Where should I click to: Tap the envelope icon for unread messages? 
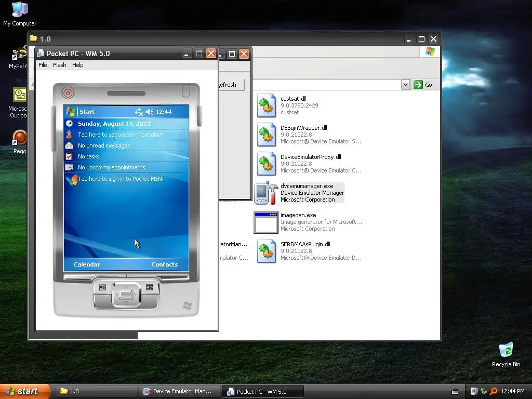coord(69,145)
